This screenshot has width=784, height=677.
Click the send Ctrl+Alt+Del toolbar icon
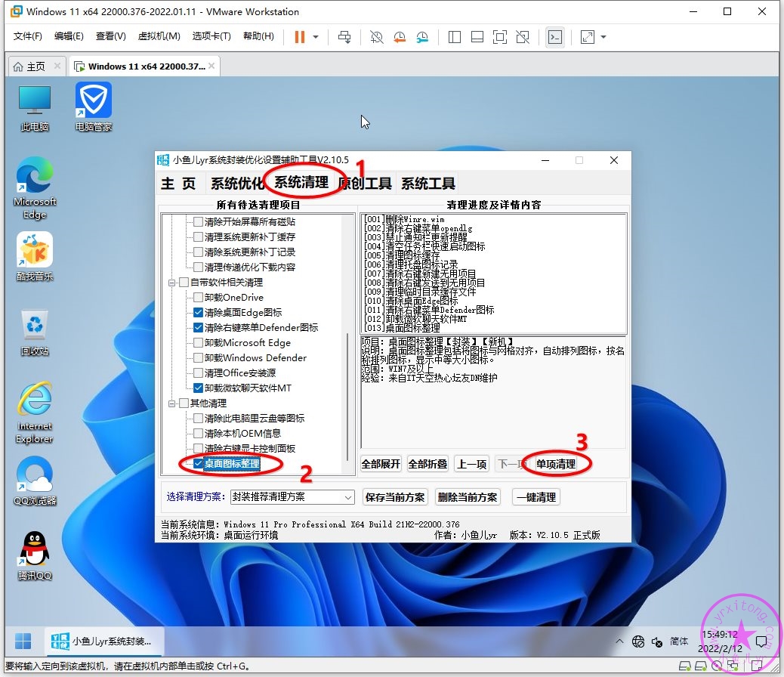point(344,37)
